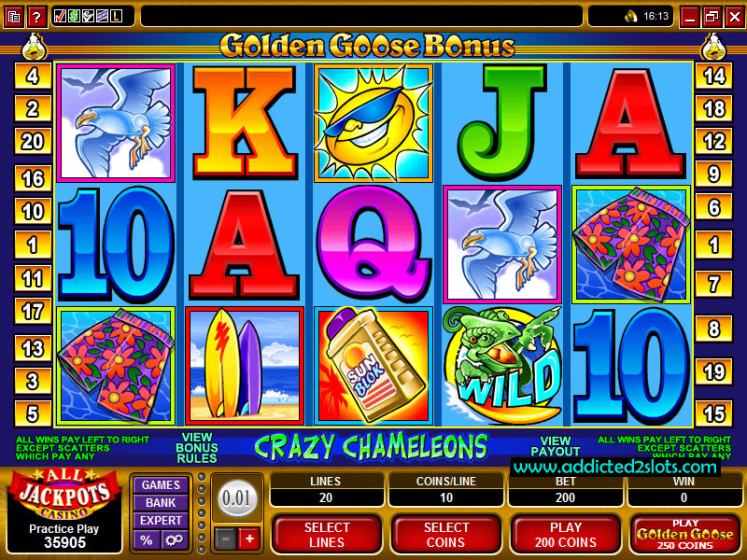Image resolution: width=747 pixels, height=560 pixels.
Task: Click the green dollar sign icon
Action: coord(74,16)
